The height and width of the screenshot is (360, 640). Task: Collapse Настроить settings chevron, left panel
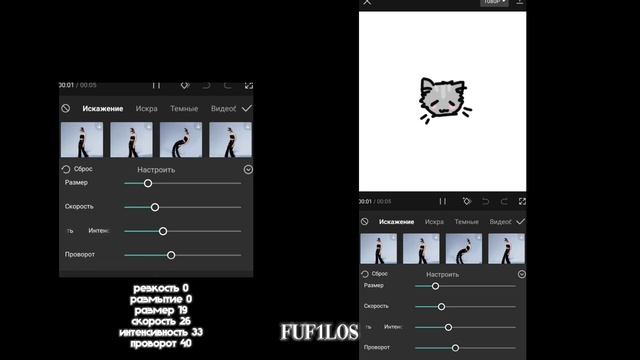pos(248,169)
